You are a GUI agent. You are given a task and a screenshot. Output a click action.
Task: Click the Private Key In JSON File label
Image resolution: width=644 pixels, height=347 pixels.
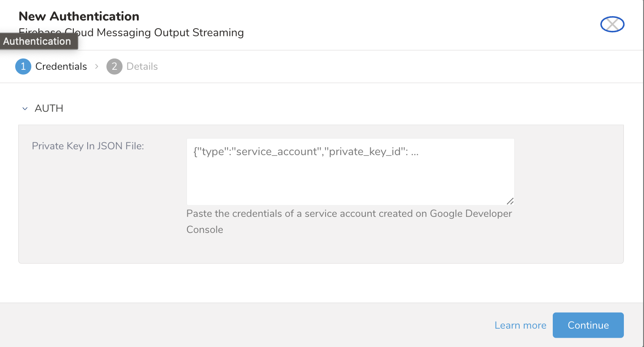coord(88,146)
